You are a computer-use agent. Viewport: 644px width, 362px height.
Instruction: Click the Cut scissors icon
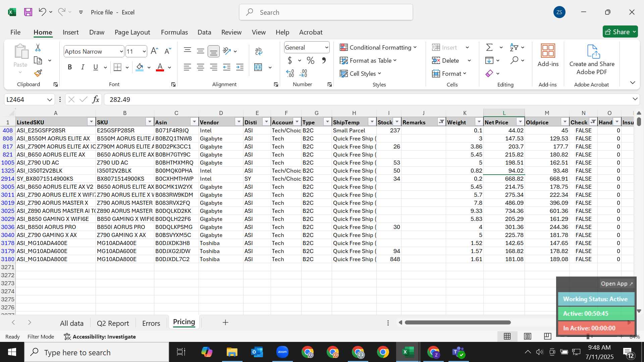(x=38, y=48)
